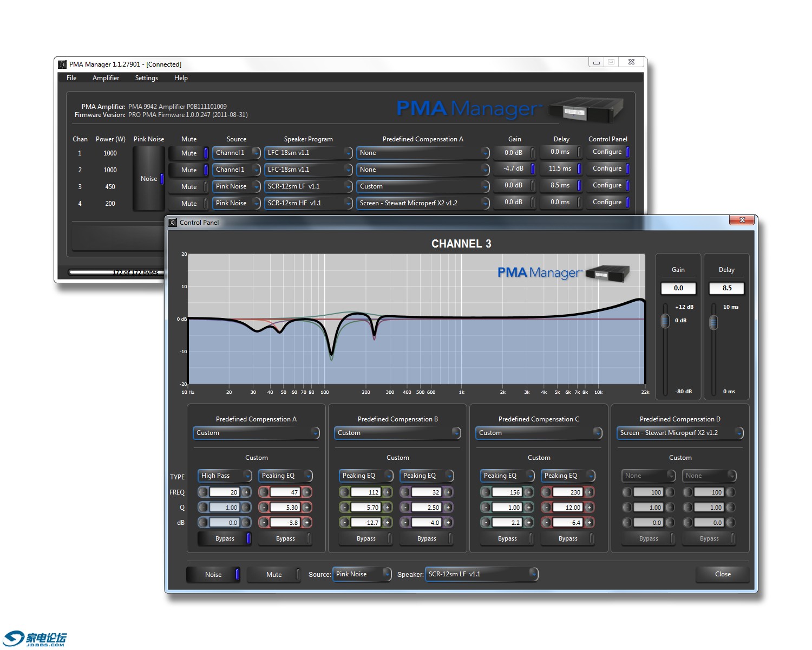The image size is (812, 650).
Task: Open the Help menu
Action: pyautogui.click(x=181, y=78)
